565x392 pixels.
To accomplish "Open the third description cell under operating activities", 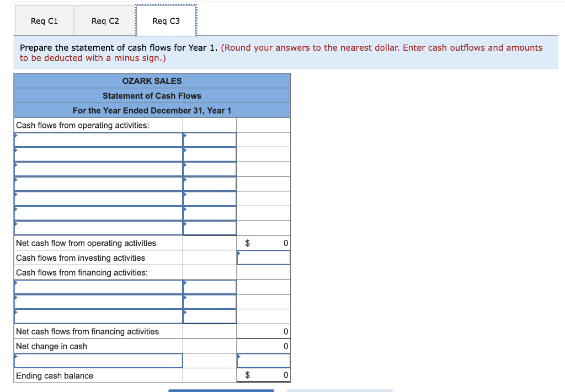I will (x=98, y=169).
